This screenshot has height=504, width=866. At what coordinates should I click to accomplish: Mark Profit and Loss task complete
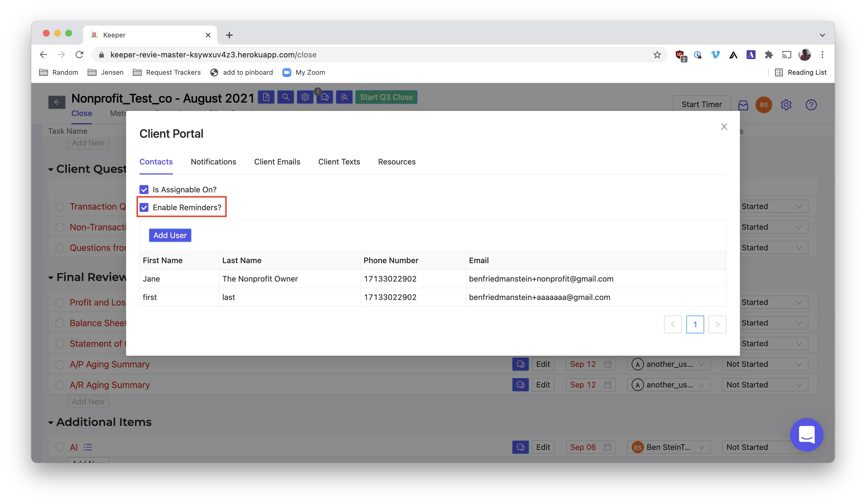point(60,302)
